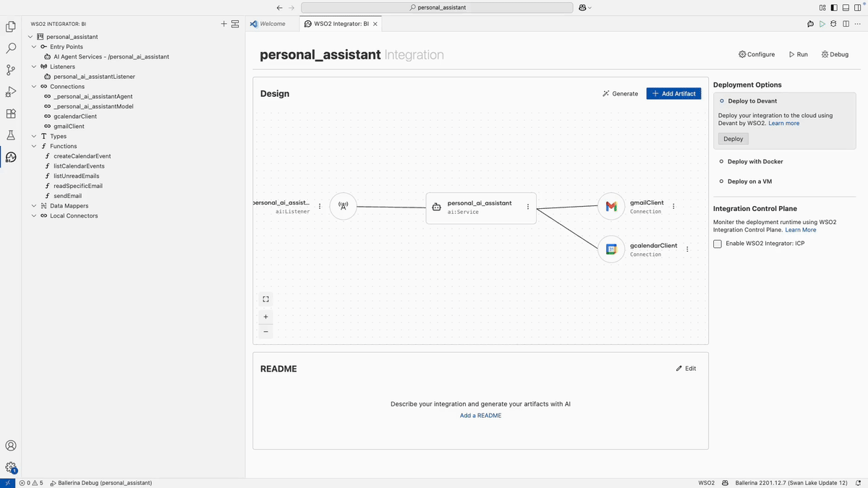Screen dimensions: 868x488
Task: Click the Debug button in the header
Action: click(x=835, y=54)
